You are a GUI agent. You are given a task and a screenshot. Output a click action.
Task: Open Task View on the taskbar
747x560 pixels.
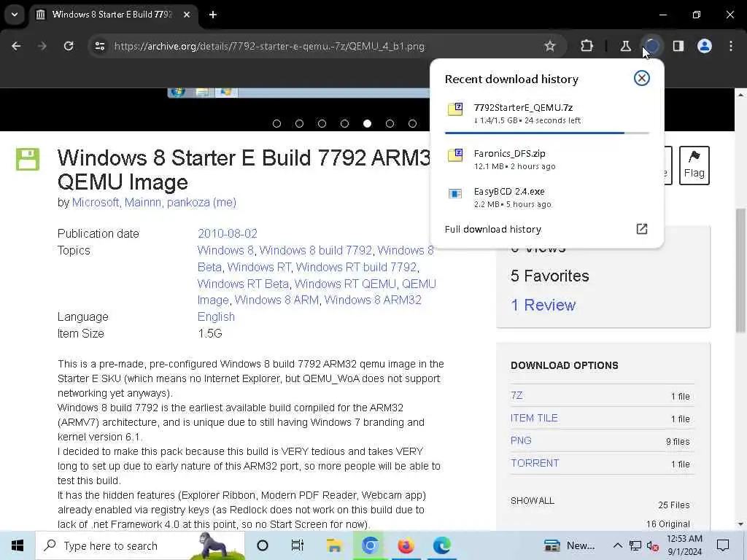point(298,545)
